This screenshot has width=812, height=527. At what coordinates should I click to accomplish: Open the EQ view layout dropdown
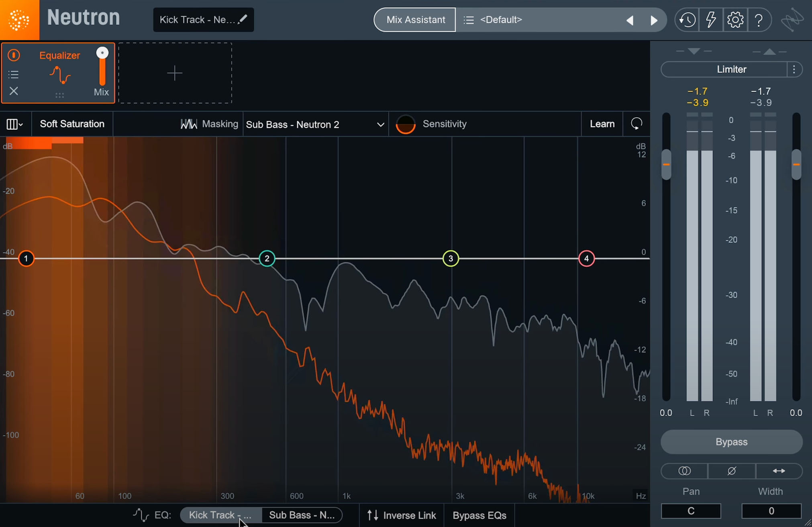[x=14, y=124]
